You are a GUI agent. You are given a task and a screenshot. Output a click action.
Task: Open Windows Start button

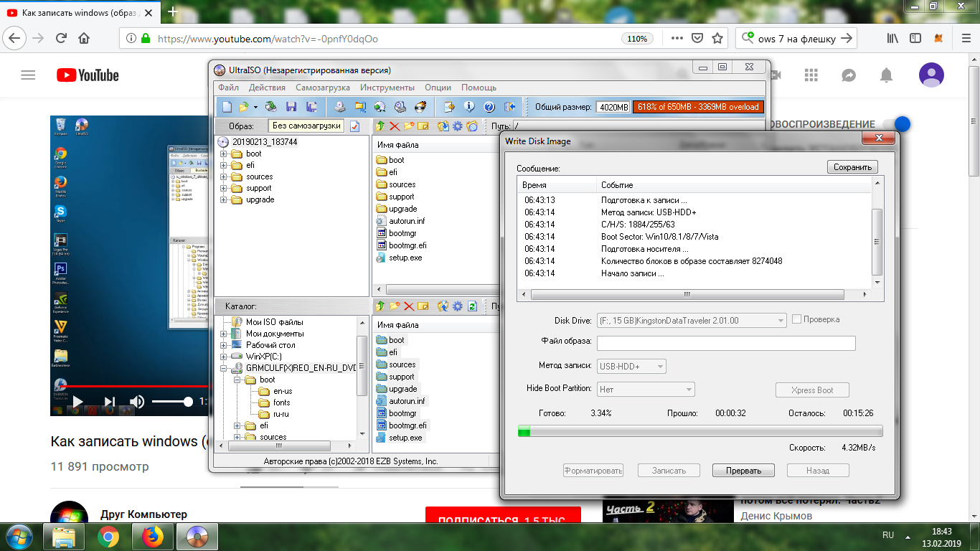pyautogui.click(x=19, y=537)
